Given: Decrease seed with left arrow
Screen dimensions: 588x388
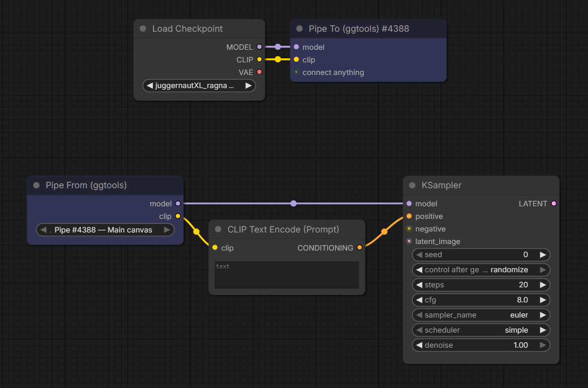Looking at the screenshot, I should pyautogui.click(x=419, y=255).
